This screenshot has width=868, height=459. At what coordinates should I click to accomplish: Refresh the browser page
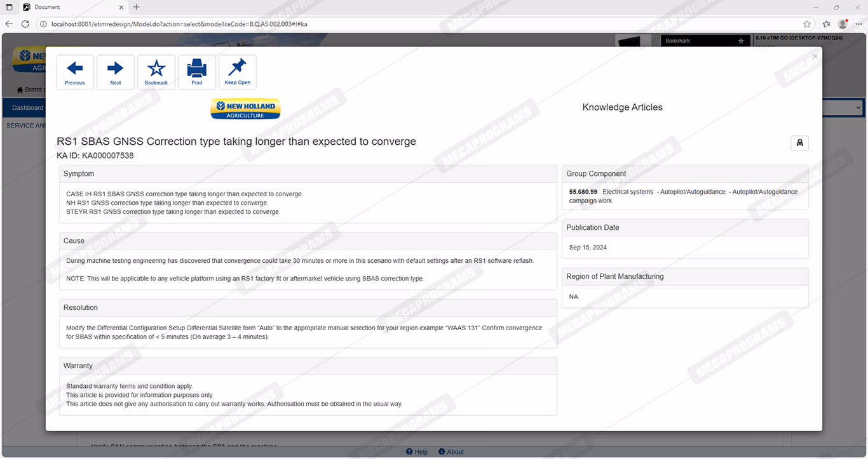pyautogui.click(x=25, y=24)
